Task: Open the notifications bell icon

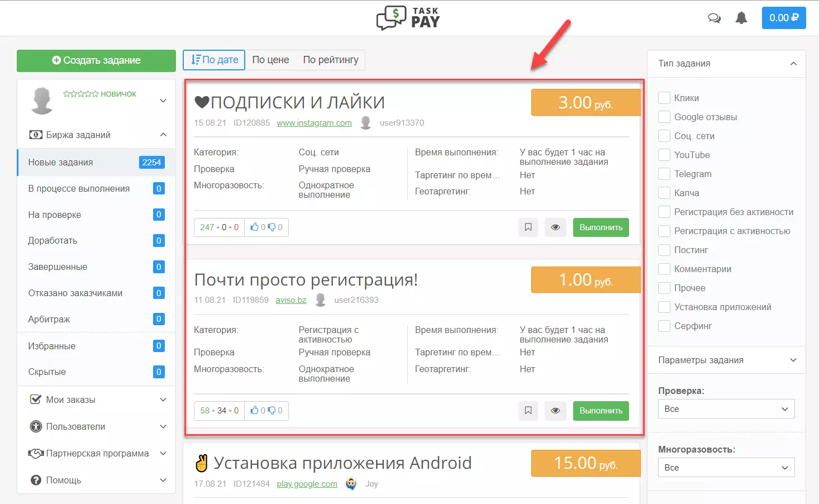Action: [741, 18]
